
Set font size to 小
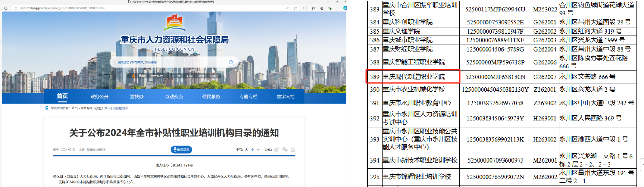click(x=258, y=150)
